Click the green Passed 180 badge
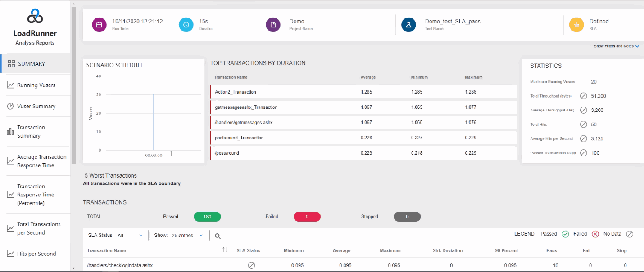Image resolution: width=644 pixels, height=272 pixels. point(207,217)
